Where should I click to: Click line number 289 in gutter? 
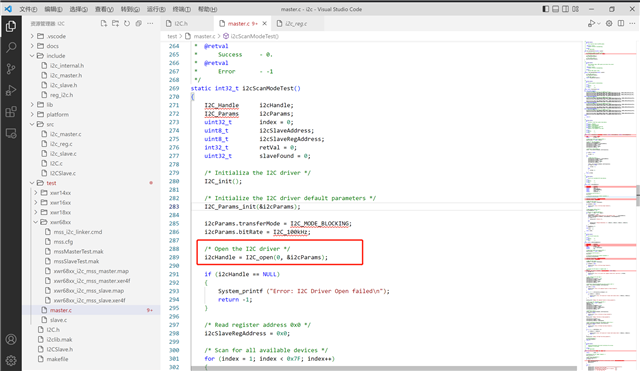[174, 257]
